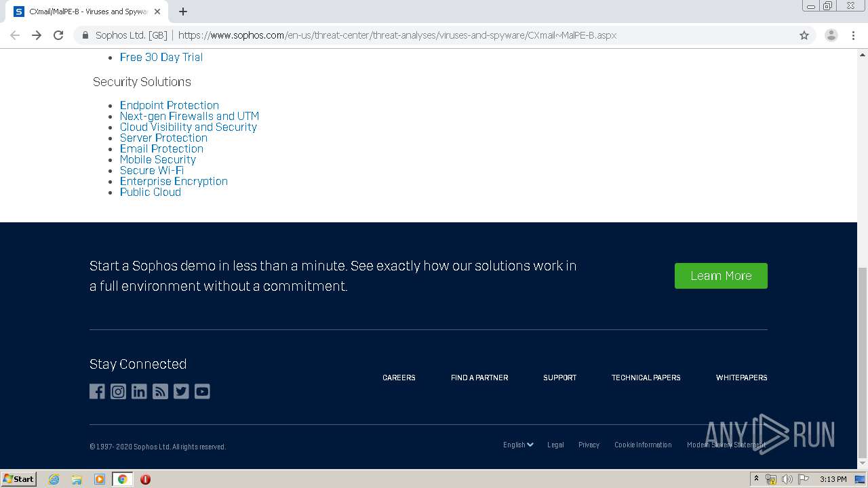The width and height of the screenshot is (868, 488).
Task: Open Sophos LinkedIn icon
Action: pos(139,392)
